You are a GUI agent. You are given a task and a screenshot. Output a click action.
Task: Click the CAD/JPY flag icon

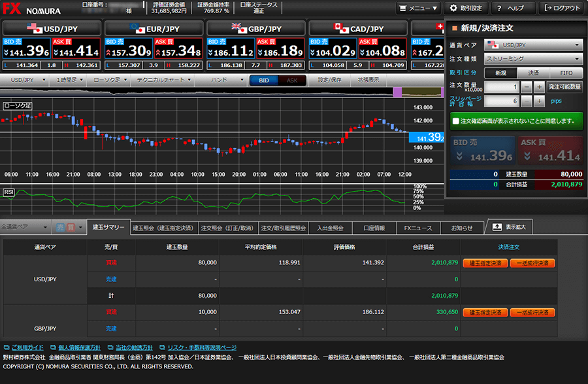point(341,28)
